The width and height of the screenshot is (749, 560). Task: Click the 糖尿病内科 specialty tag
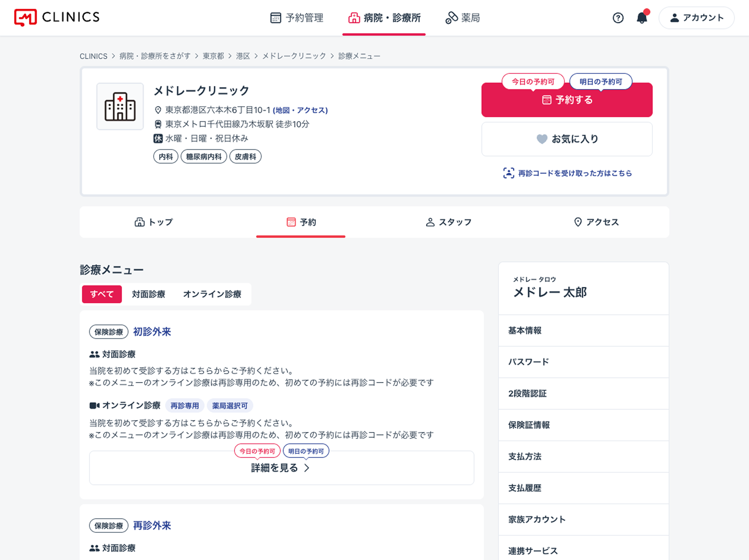coord(204,157)
